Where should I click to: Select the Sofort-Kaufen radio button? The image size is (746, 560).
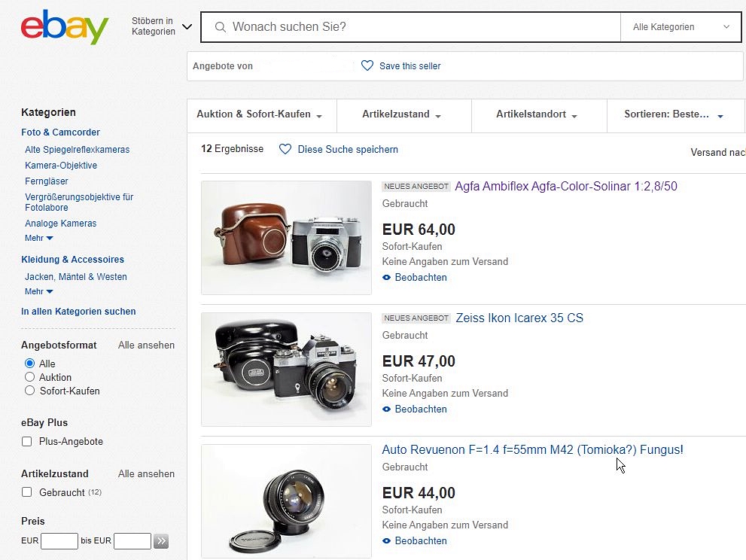(30, 391)
